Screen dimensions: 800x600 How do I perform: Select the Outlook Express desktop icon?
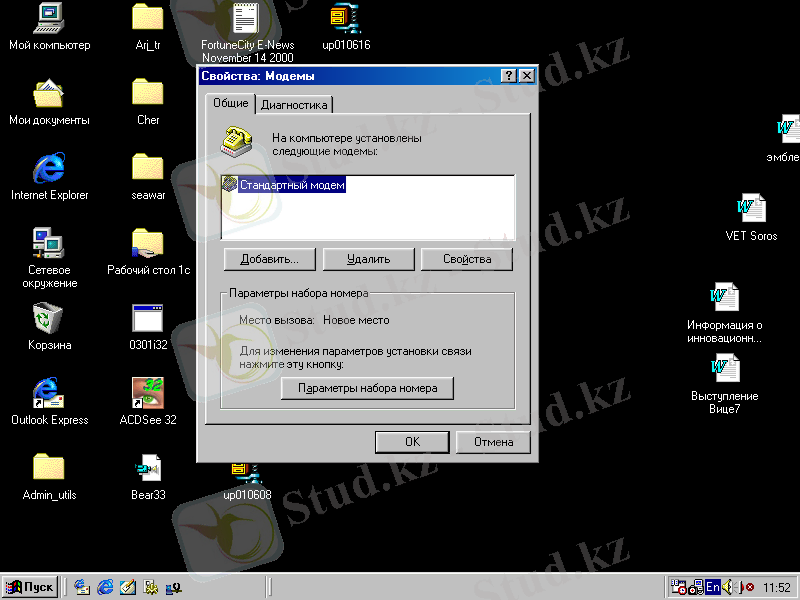coord(49,394)
